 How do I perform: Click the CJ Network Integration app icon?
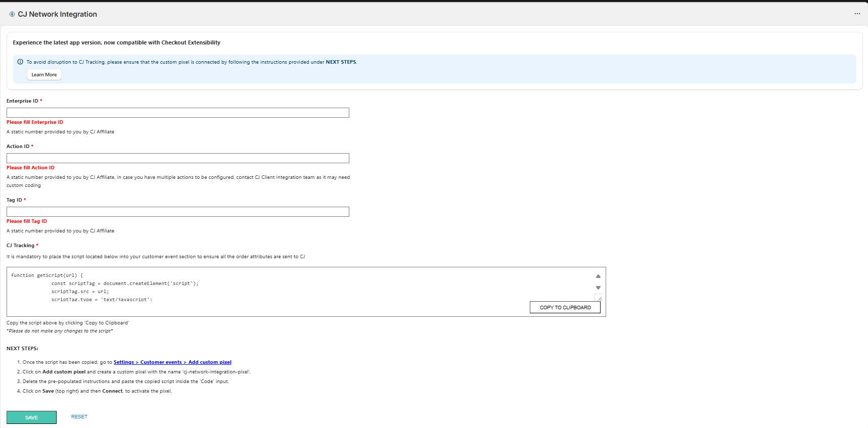click(12, 14)
